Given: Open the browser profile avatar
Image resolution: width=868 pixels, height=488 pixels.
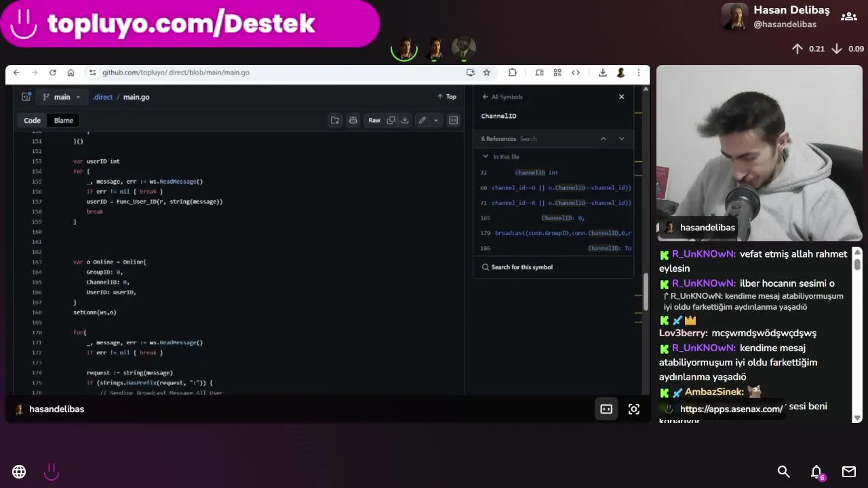Looking at the screenshot, I should (x=620, y=73).
